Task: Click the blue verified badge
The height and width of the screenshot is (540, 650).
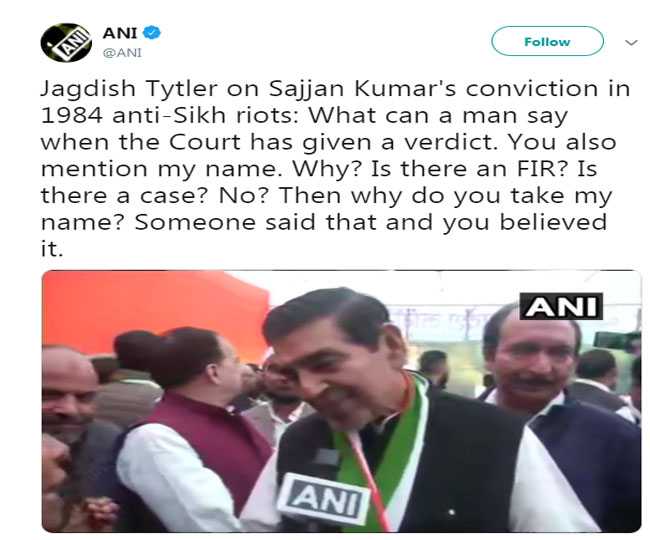Action: 152,32
